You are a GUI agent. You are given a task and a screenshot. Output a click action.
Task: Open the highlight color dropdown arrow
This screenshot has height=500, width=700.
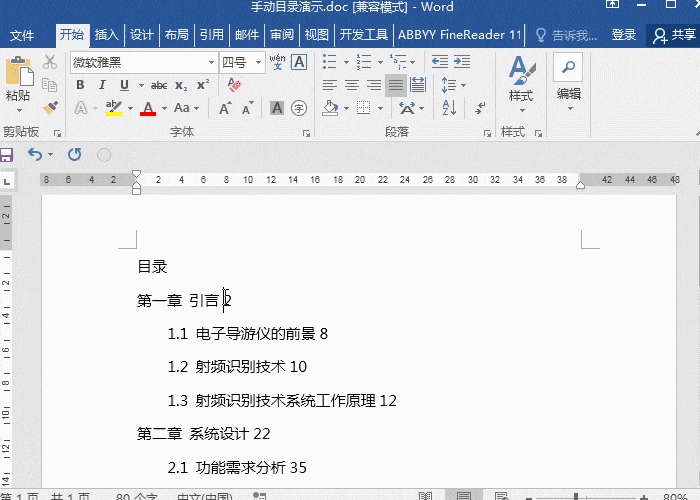tap(130, 108)
